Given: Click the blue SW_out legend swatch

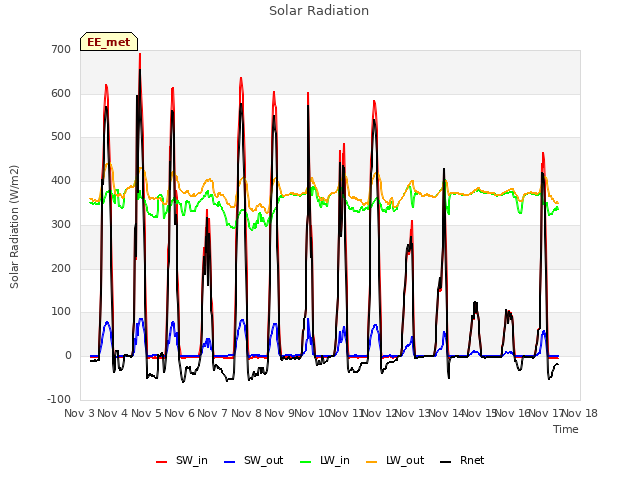Looking at the screenshot, I should 230,462.
